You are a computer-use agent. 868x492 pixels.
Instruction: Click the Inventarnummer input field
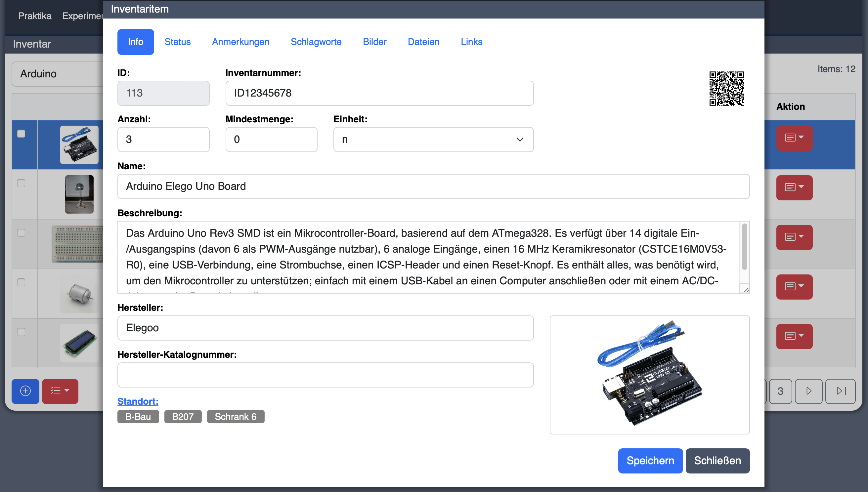pyautogui.click(x=379, y=93)
